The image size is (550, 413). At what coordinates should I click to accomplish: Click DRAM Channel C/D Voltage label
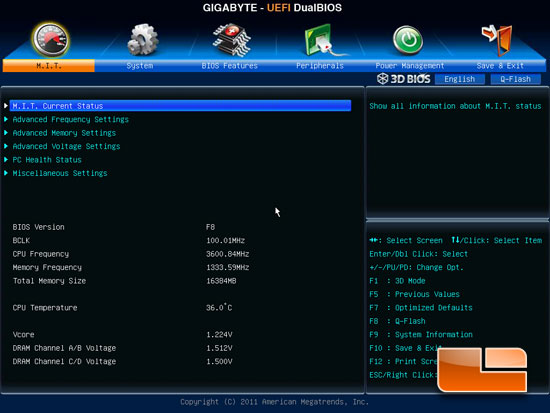(x=64, y=361)
